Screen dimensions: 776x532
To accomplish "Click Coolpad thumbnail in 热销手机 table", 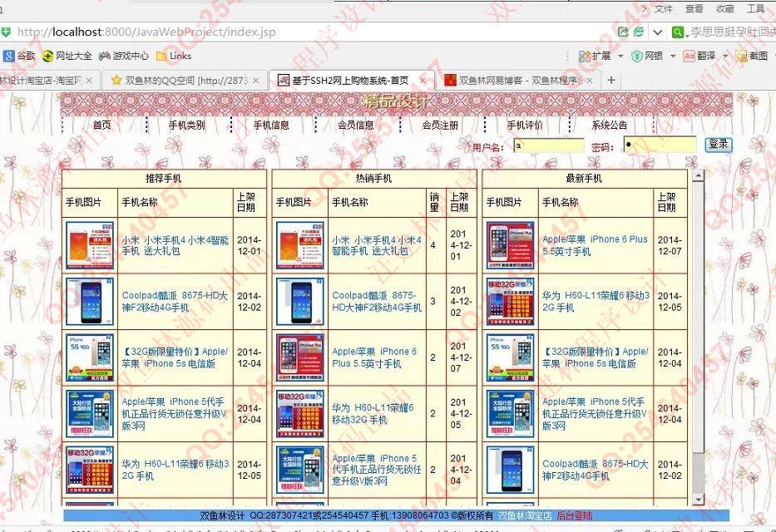I will (300, 302).
